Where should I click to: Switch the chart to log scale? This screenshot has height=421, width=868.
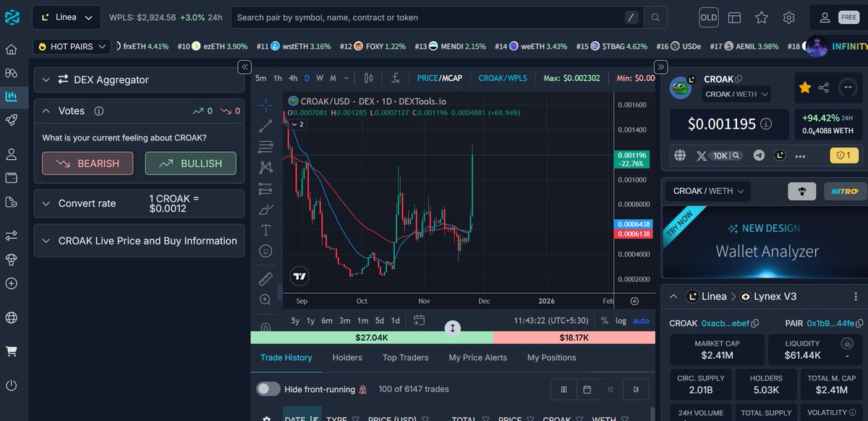621,320
